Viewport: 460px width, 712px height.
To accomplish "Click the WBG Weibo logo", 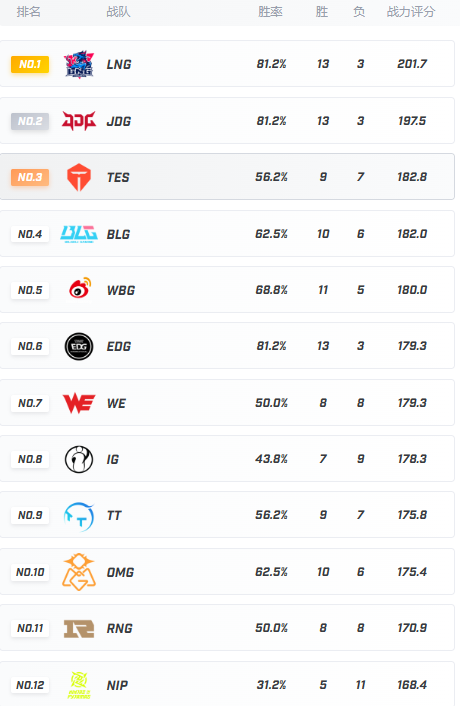I will (79, 288).
